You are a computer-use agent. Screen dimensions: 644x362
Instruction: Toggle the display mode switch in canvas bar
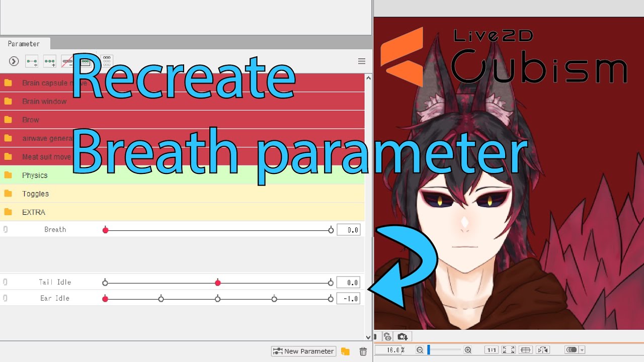(572, 350)
